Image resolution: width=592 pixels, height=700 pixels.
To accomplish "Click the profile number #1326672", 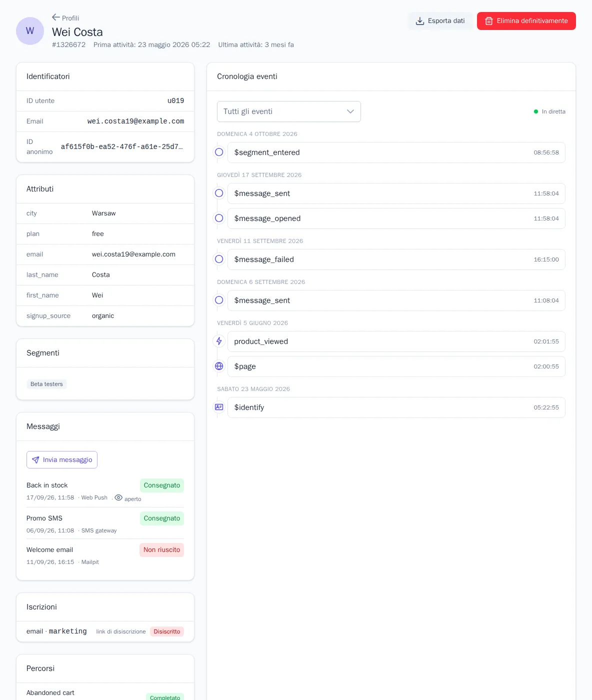I will (x=68, y=45).
